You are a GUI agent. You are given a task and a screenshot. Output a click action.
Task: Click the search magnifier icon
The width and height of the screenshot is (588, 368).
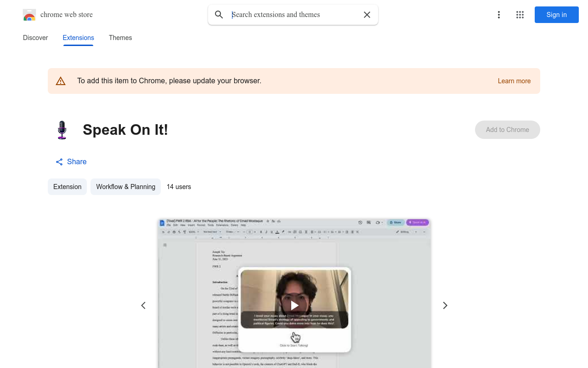219,15
